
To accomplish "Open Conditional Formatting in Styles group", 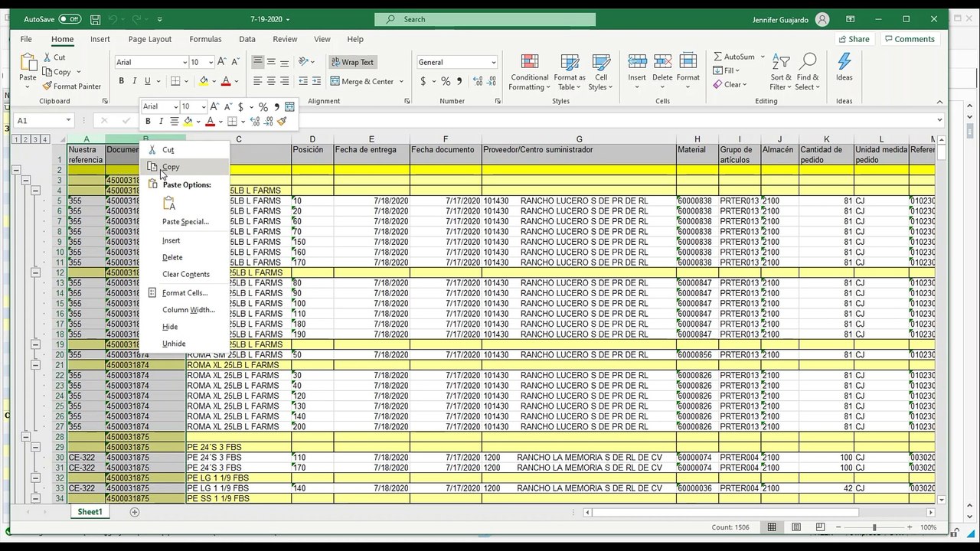I will [530, 73].
